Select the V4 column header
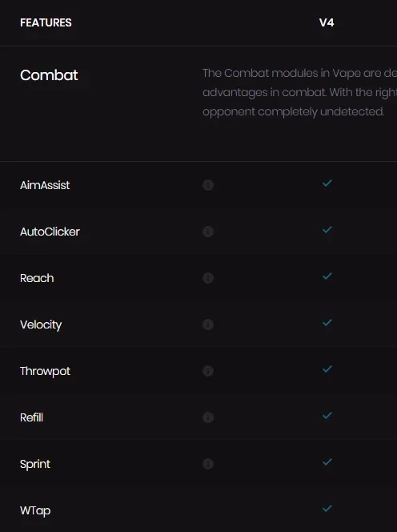The height and width of the screenshot is (532, 397). tap(327, 22)
